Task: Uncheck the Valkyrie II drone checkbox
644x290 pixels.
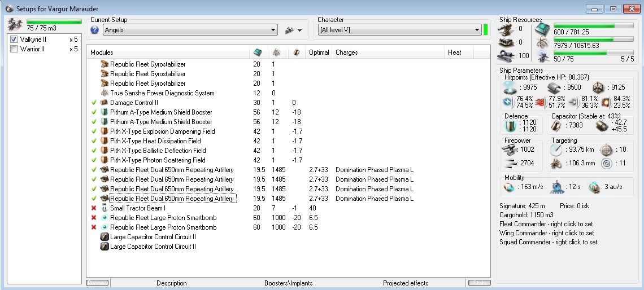Action: coord(14,39)
